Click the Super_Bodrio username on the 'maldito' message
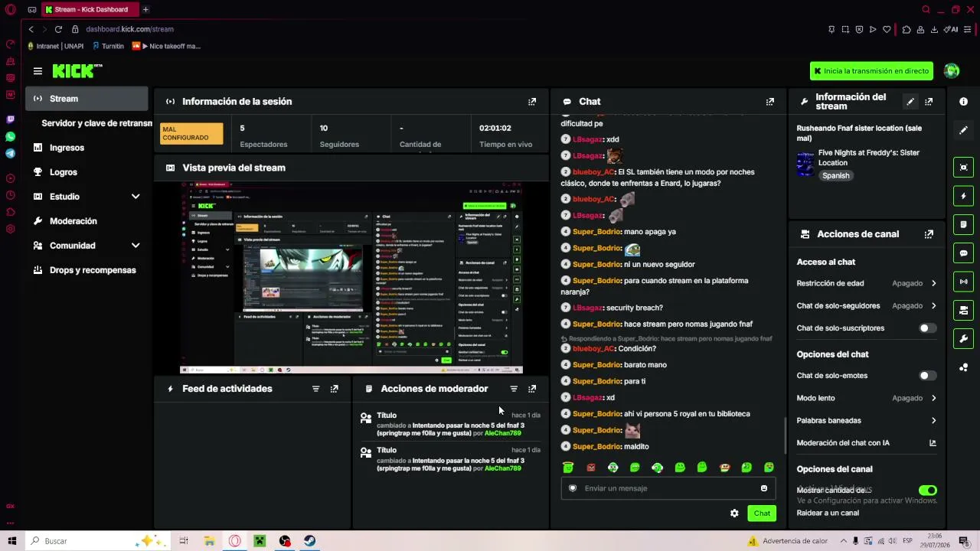Viewport: 980px width, 551px height. 597,446
